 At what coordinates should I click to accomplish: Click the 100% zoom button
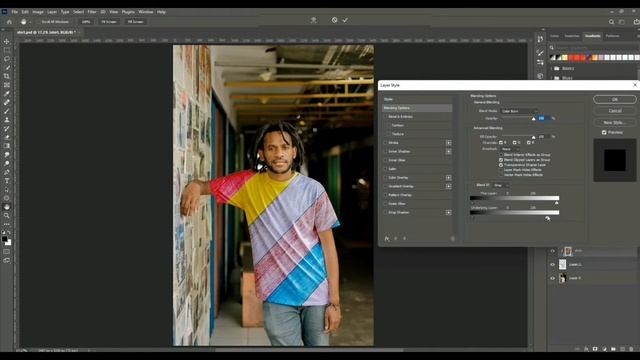coord(86,22)
